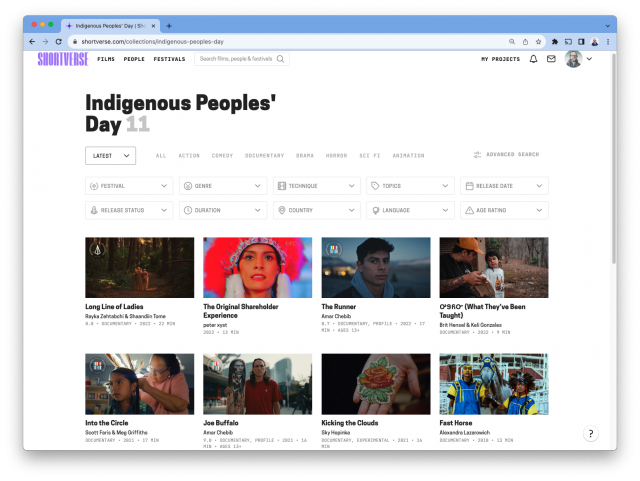Expand the Age Rating filter dropdown
The height and width of the screenshot is (481, 640).
(504, 210)
